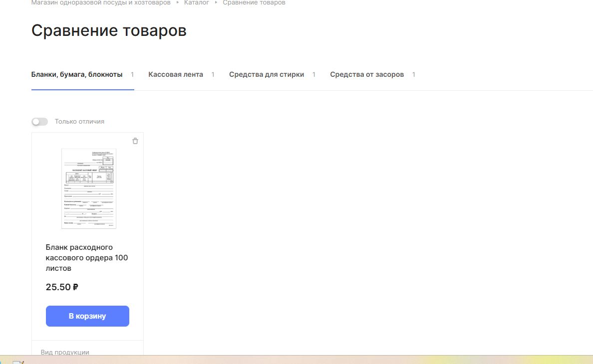Open the "Бланк расходного кассового ордера" product title

coord(87,258)
